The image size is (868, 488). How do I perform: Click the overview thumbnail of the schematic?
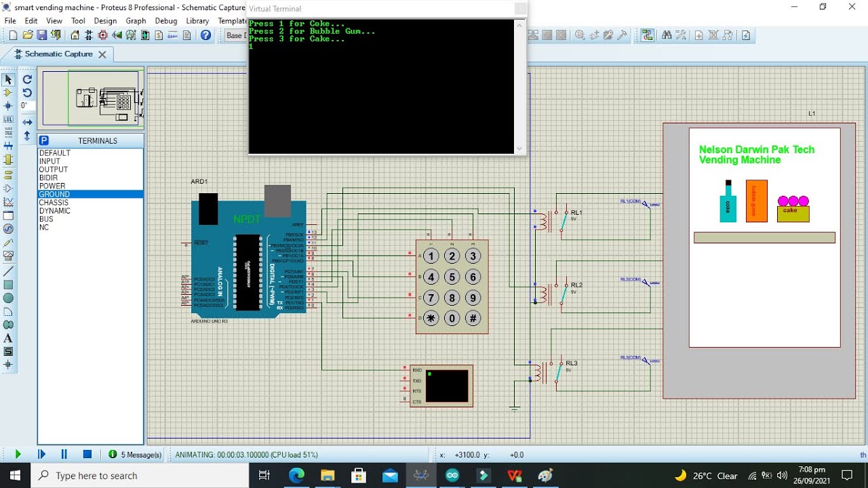(x=90, y=98)
